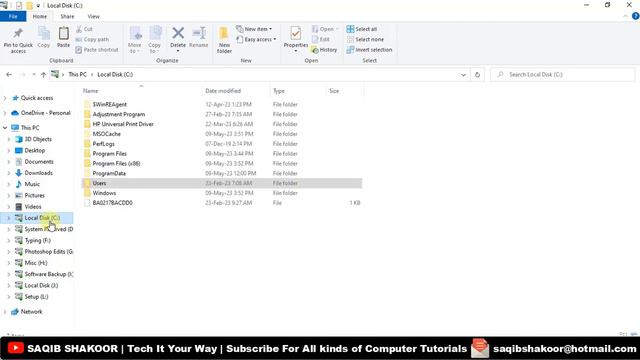Click the Cut scissors icon
640x360 pixels.
pos(79,29)
